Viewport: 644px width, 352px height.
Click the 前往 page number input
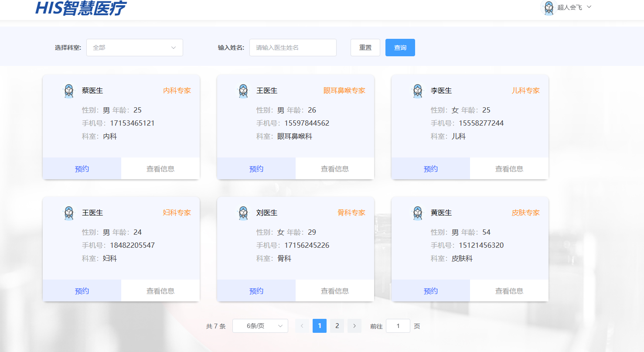398,326
